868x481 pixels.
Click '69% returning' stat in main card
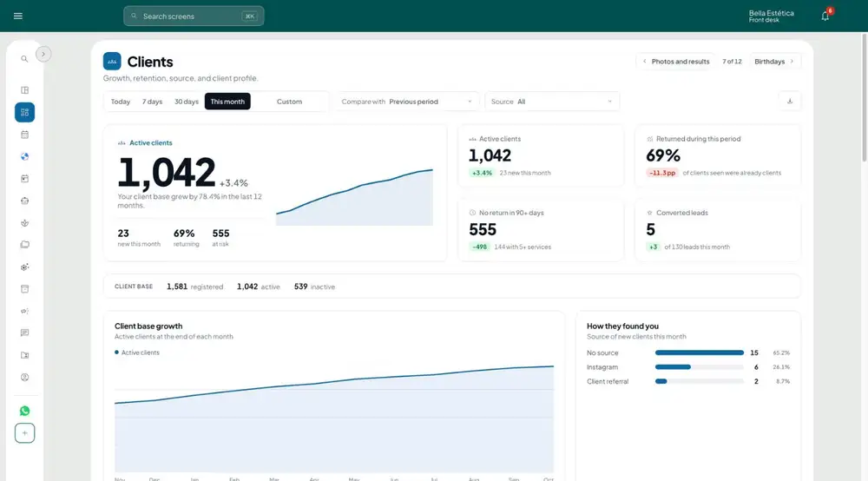pos(186,237)
